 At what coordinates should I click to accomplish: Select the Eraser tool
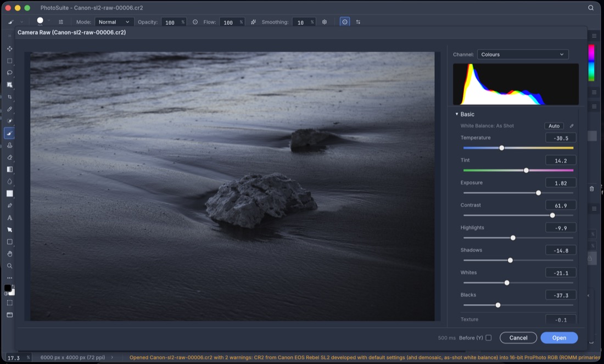(10, 157)
